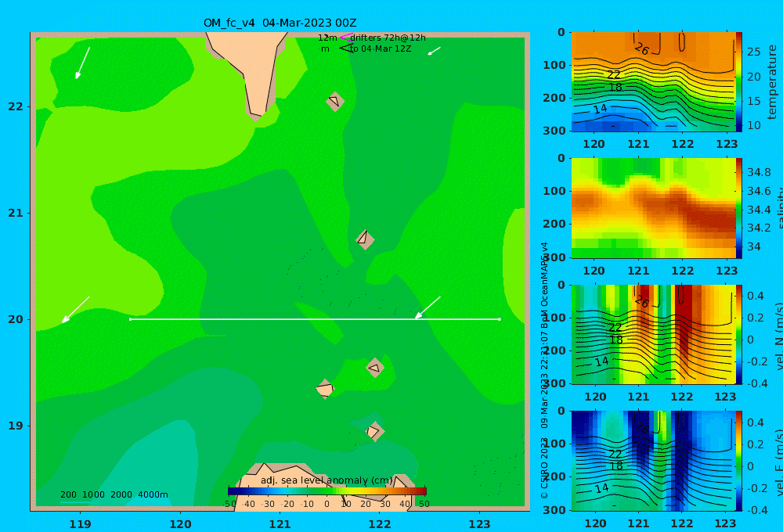Click the small island near latitude 22
This screenshot has height=532, width=783.
click(x=335, y=101)
